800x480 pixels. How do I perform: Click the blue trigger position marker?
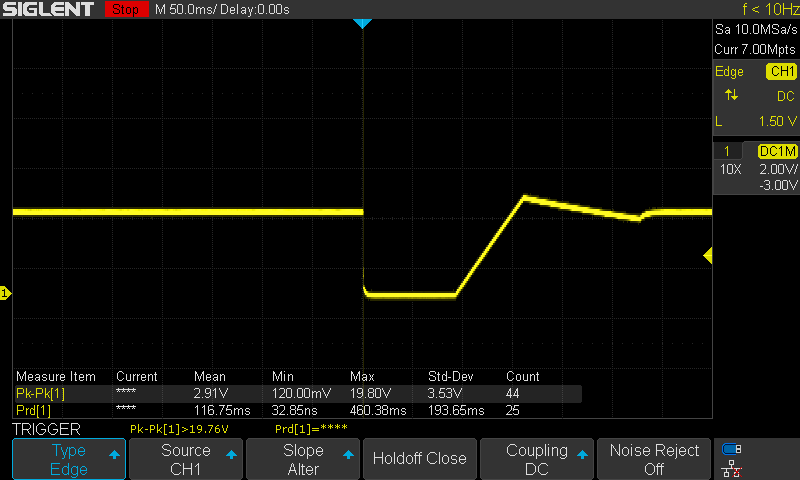click(362, 23)
